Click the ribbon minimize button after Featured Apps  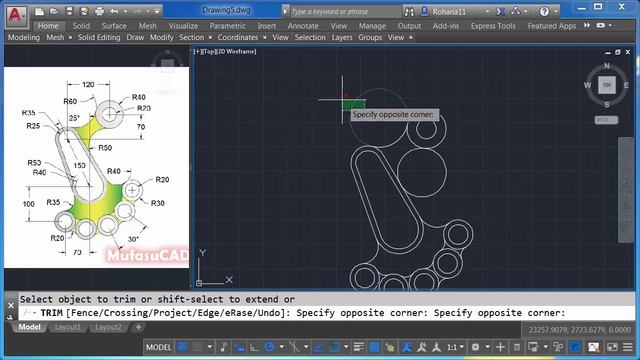click(600, 25)
